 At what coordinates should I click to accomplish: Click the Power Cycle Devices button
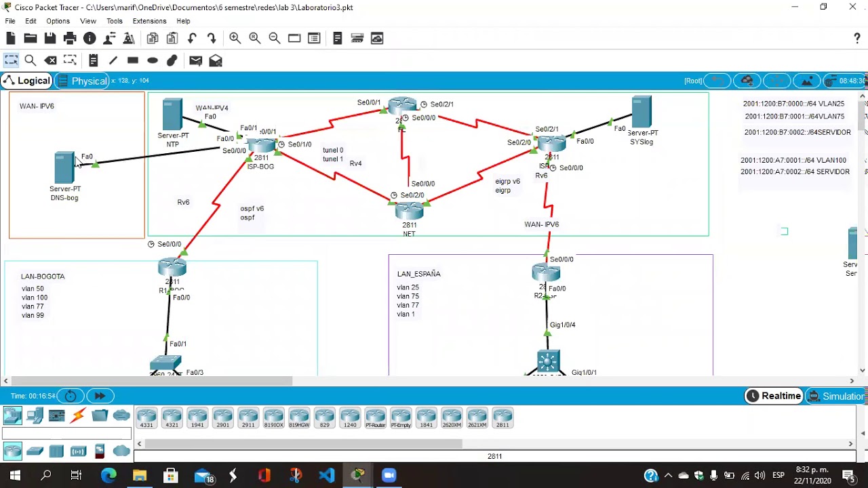[71, 396]
